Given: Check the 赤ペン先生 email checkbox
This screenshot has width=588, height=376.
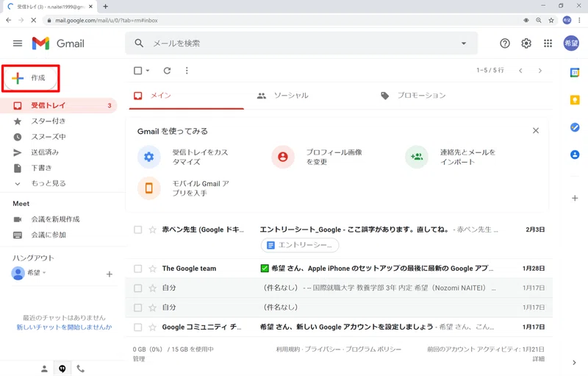Looking at the screenshot, I should (x=138, y=230).
